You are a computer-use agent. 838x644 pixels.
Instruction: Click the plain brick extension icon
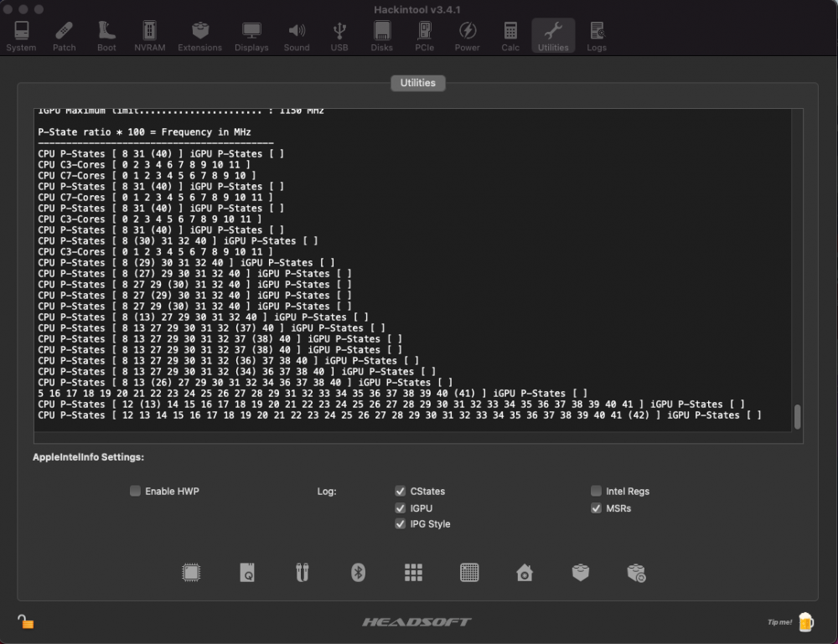coord(581,573)
